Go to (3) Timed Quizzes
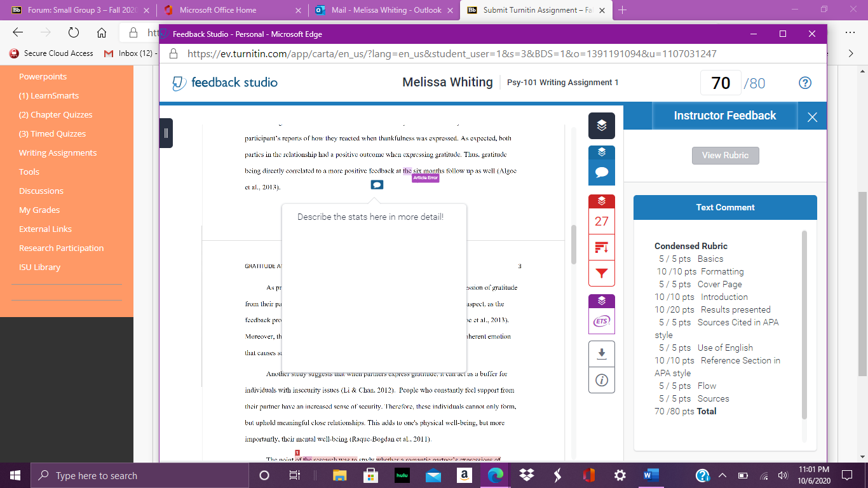Image resolution: width=868 pixels, height=488 pixels. (x=52, y=133)
